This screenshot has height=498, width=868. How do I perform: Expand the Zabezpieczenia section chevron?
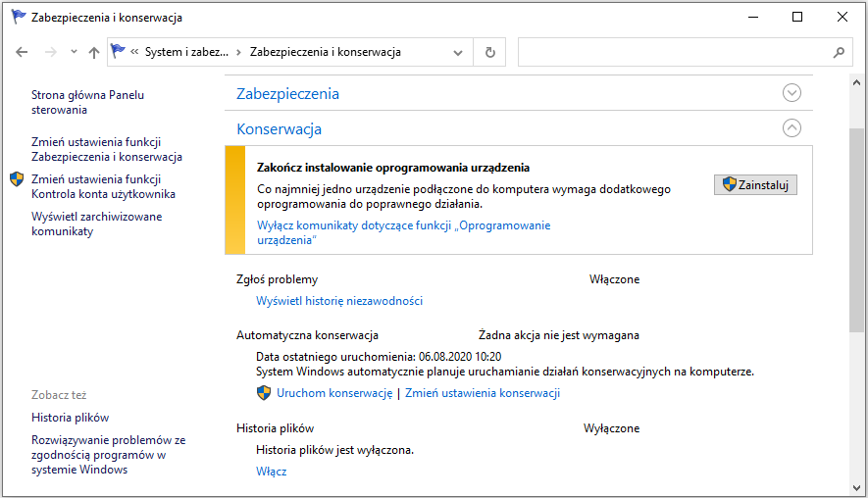point(791,93)
